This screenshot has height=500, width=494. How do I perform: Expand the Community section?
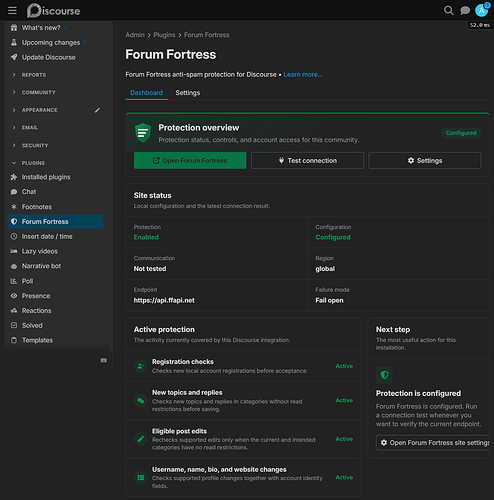38,92
